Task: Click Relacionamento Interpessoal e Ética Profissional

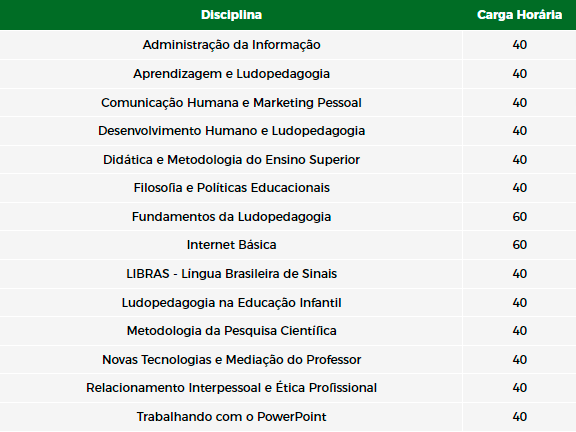Action: point(231,388)
